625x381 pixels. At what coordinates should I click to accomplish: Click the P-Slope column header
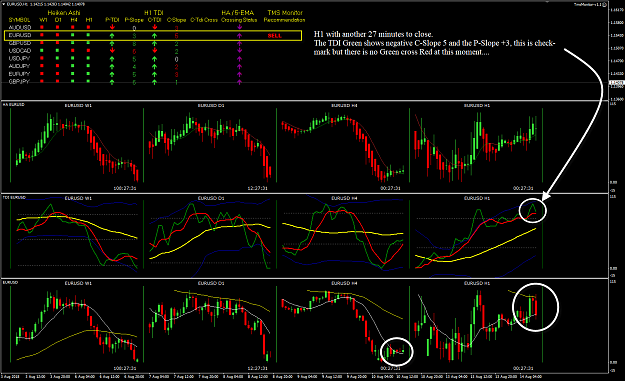pos(134,20)
